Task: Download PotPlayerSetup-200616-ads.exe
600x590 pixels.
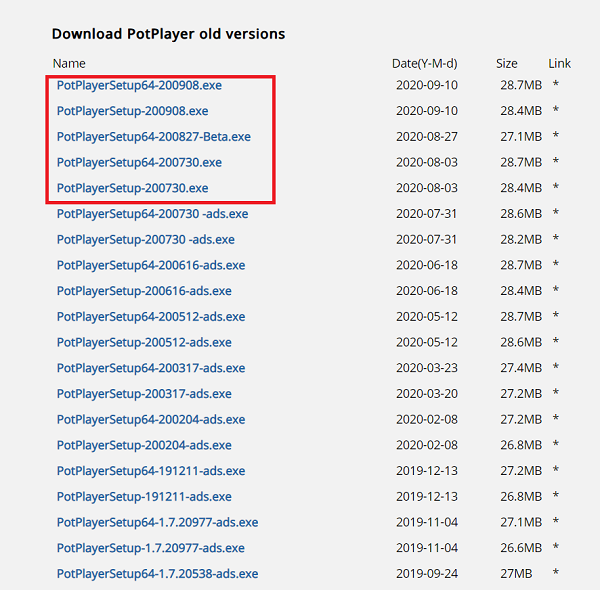Action: coord(144,291)
